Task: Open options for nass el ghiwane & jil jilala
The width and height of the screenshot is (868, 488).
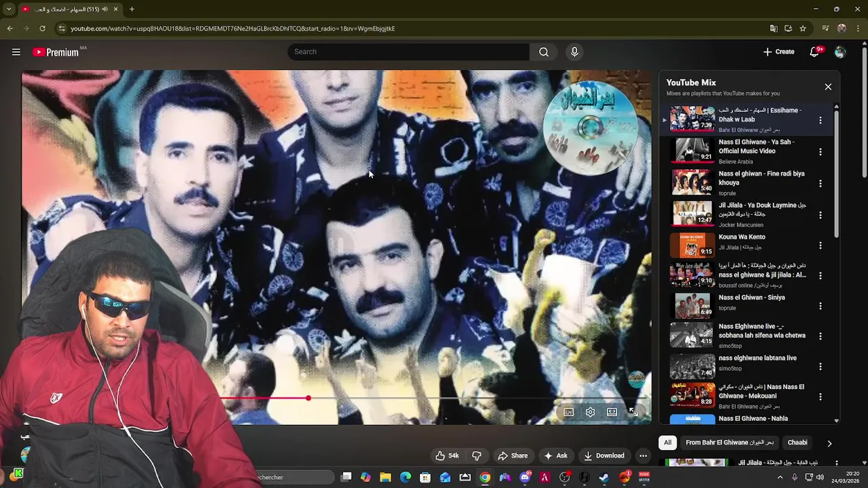Action: pos(821,276)
